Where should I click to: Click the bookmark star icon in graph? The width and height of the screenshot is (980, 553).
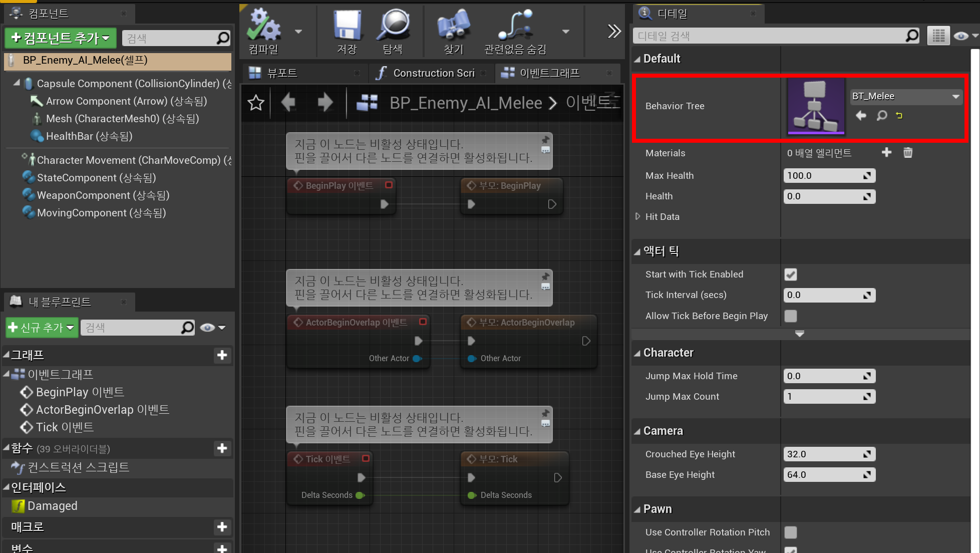pos(256,103)
